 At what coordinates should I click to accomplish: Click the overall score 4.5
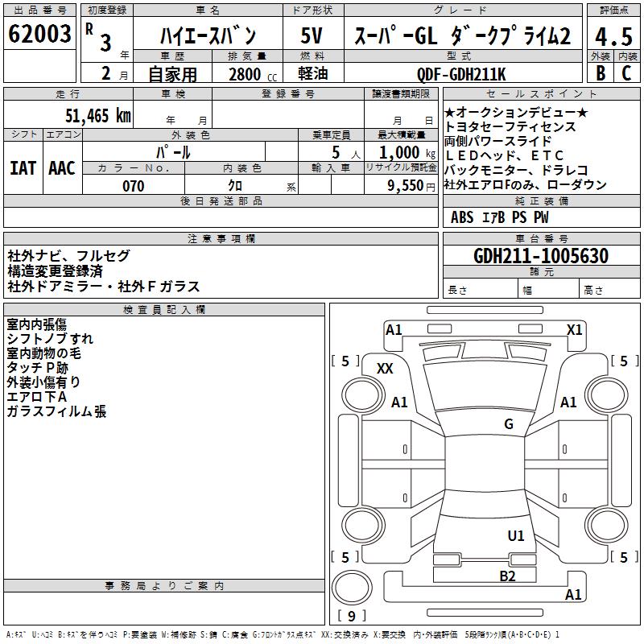click(614, 37)
